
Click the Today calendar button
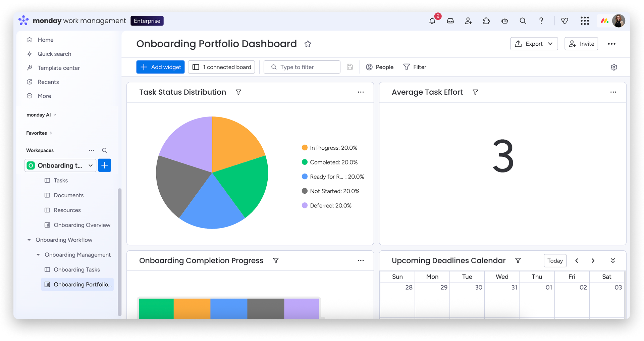555,261
